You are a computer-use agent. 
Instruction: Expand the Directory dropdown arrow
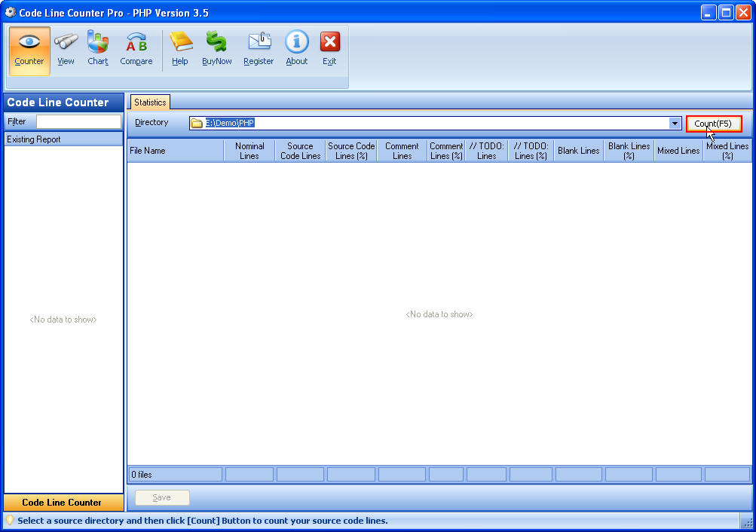675,124
